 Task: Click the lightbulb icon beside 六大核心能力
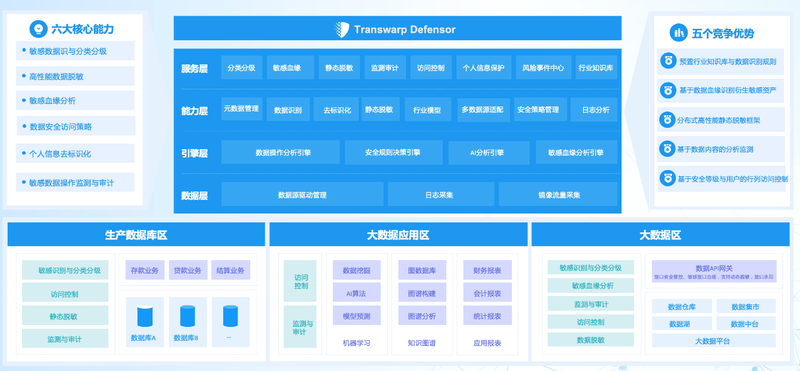pyautogui.click(x=38, y=29)
